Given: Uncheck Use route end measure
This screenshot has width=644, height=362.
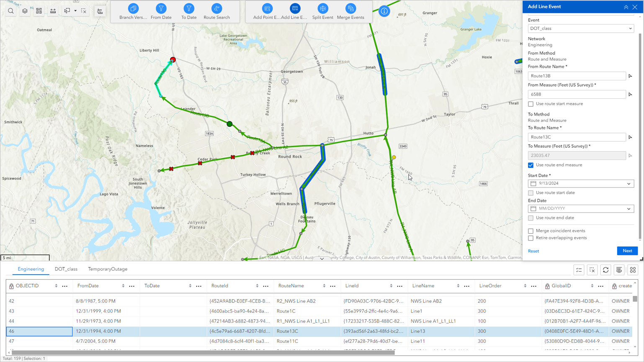Looking at the screenshot, I should click(531, 165).
